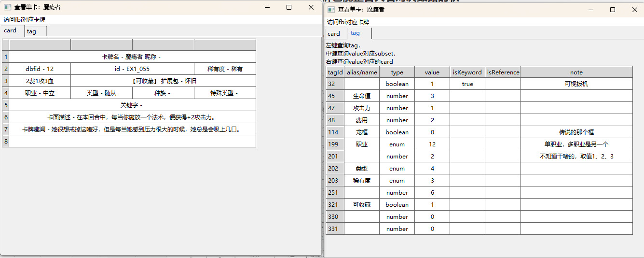Click '卡牌名 - 魔瘾者 昵称 -' cell
The image size is (644, 258).
point(132,57)
